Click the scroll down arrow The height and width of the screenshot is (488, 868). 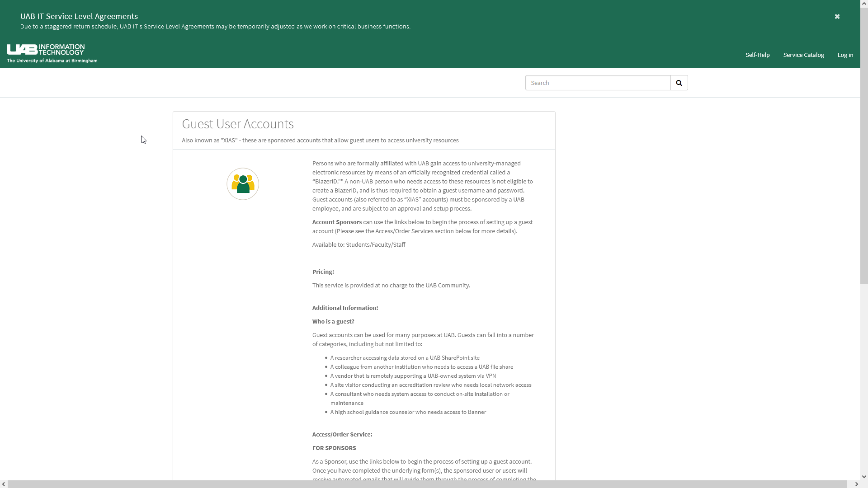click(864, 477)
